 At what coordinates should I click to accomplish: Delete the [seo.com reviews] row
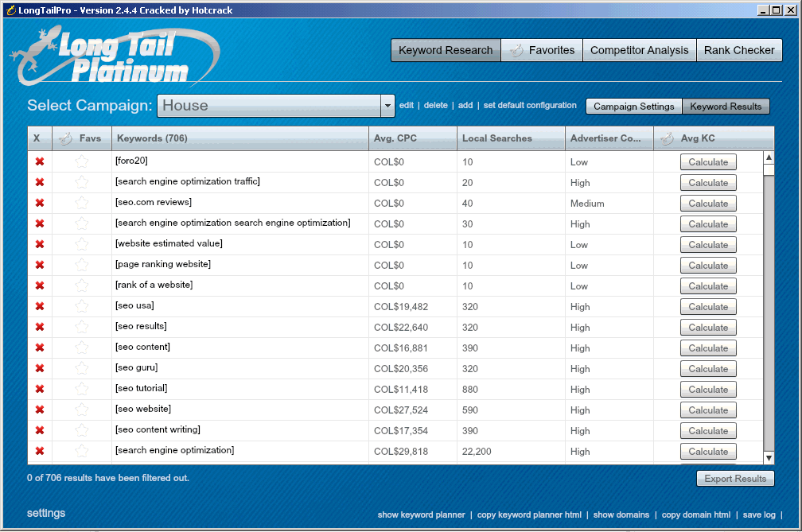[40, 203]
